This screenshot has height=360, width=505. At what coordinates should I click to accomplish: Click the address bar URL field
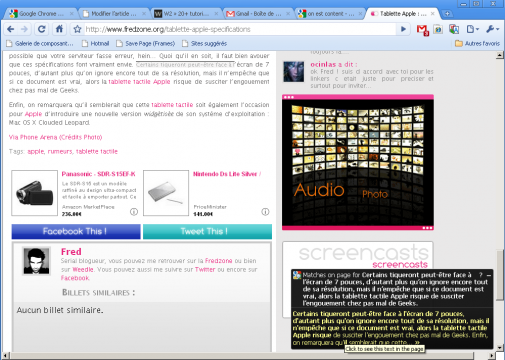coord(240,29)
